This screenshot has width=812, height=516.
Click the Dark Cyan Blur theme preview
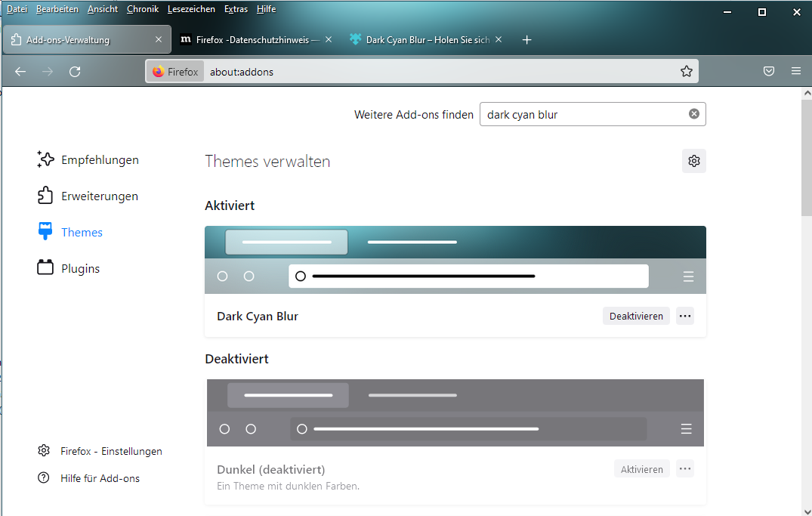(455, 260)
